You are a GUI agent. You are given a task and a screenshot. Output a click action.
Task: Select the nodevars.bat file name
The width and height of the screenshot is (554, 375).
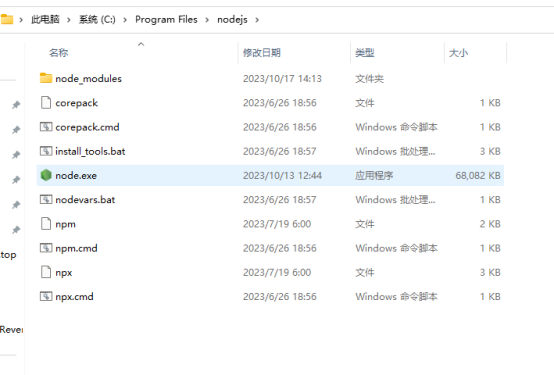(x=85, y=200)
